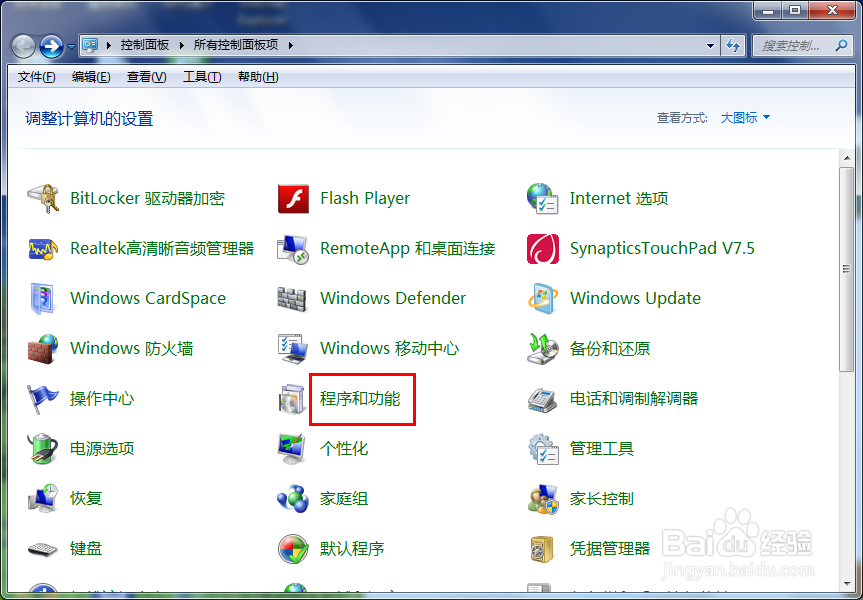Viewport: 863px width, 600px height.
Task: Open the 管理工具 link
Action: click(x=602, y=449)
